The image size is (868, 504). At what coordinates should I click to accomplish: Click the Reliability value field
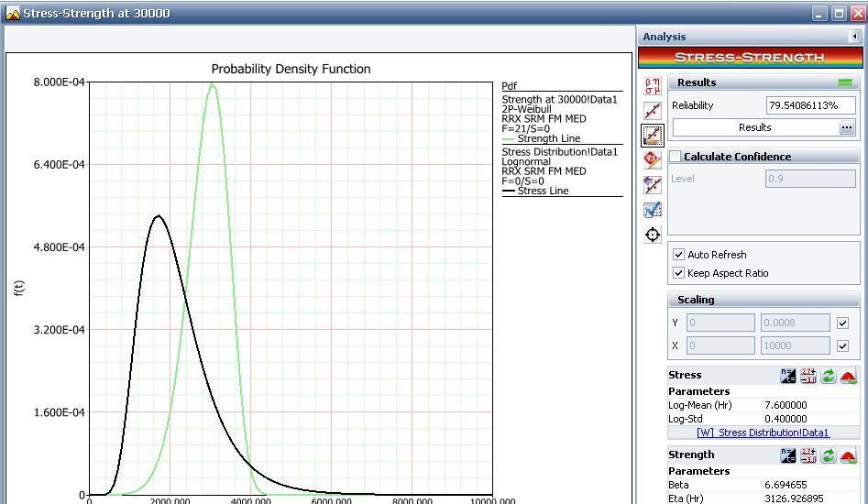point(810,105)
